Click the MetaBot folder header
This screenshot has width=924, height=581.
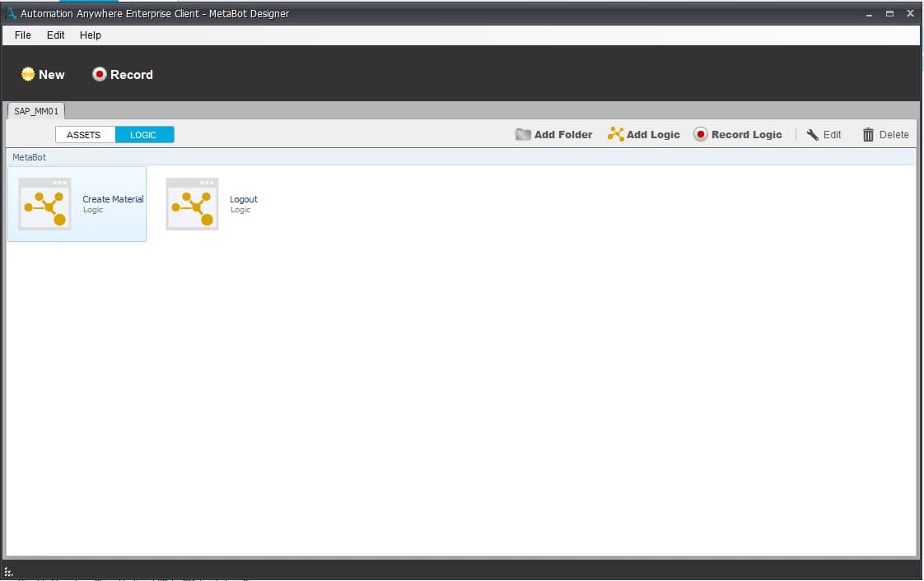(461, 157)
